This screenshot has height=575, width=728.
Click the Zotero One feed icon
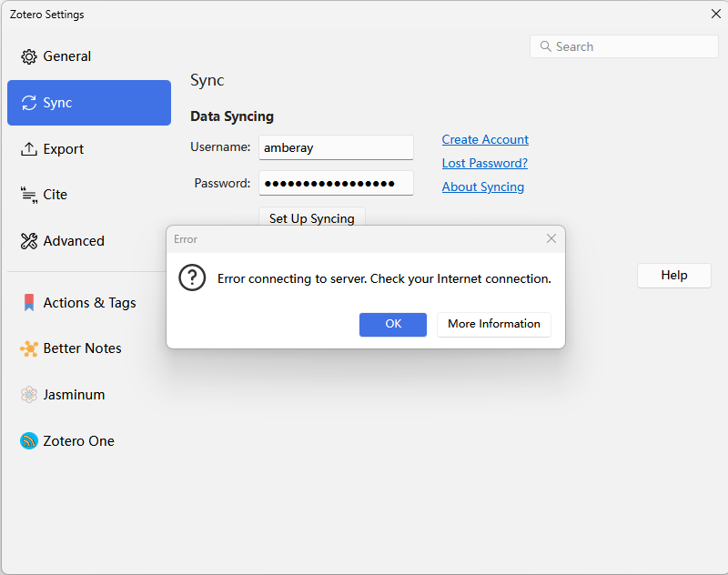[x=29, y=441]
